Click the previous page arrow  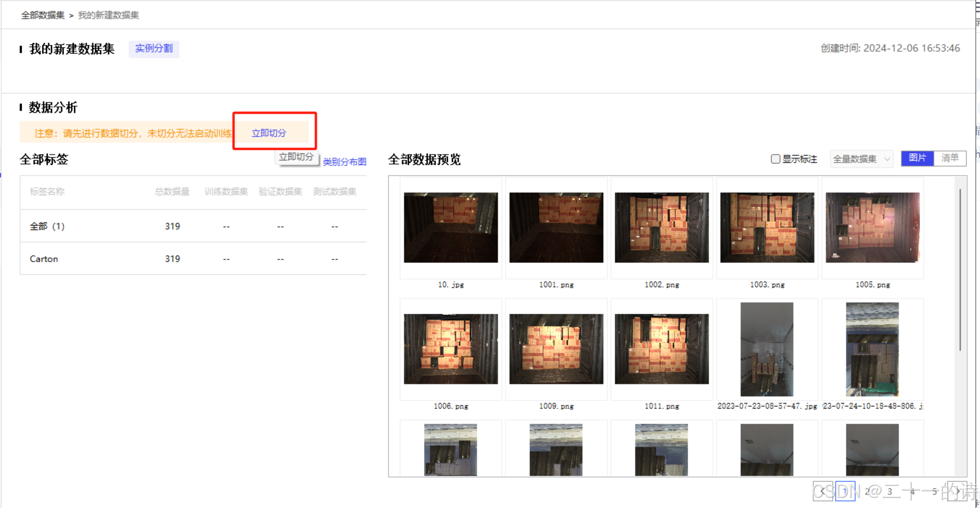[823, 491]
